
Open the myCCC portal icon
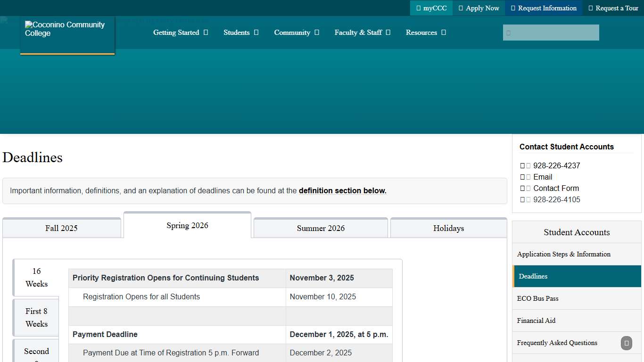(418, 8)
